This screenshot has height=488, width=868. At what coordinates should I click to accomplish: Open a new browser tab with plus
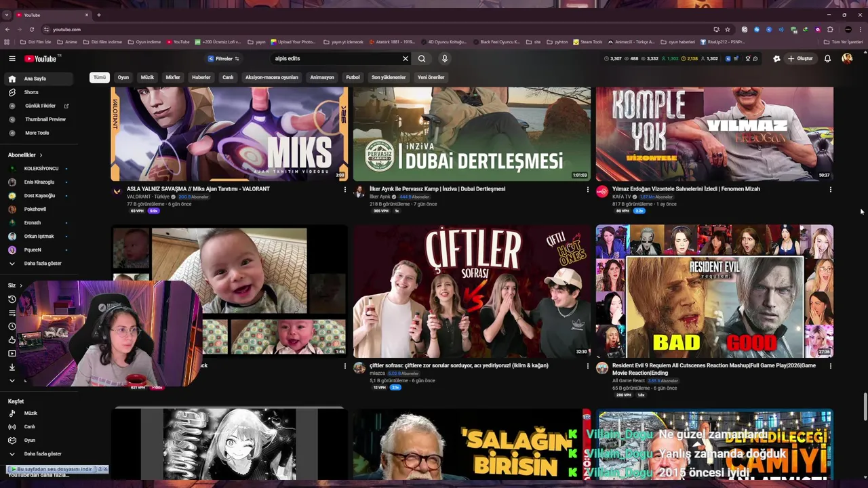(x=98, y=15)
